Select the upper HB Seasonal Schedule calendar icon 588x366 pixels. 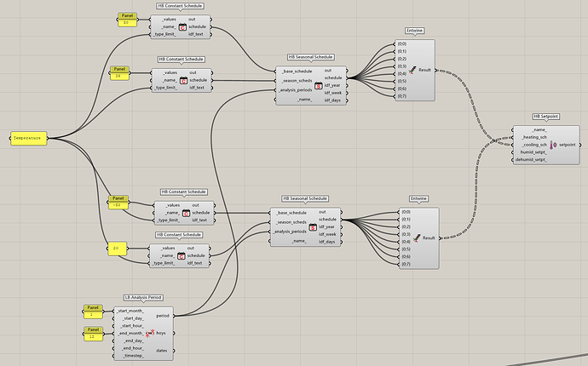pyautogui.click(x=319, y=85)
